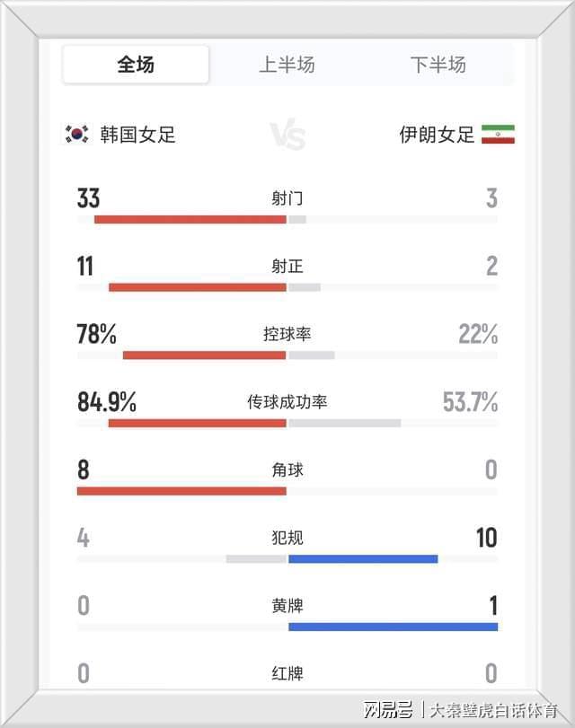This screenshot has height=728, width=575.
Task: Open the 伊朗女足 team name link
Action: tap(437, 135)
